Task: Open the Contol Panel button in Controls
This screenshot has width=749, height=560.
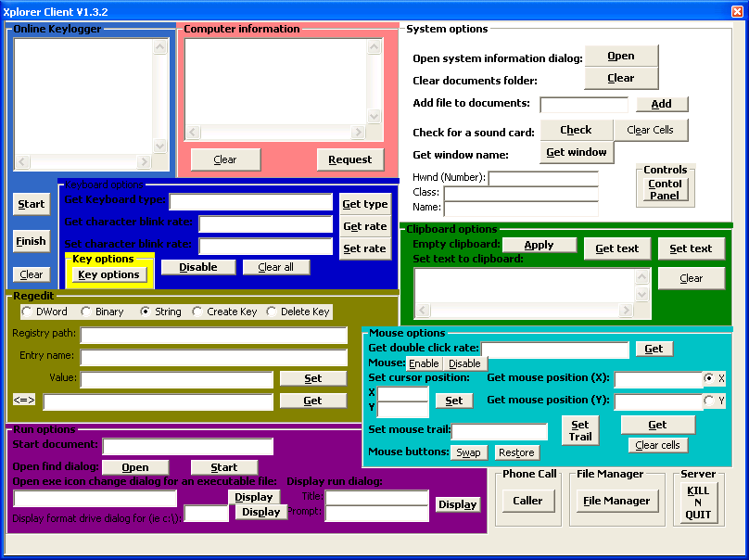Action: tap(665, 189)
